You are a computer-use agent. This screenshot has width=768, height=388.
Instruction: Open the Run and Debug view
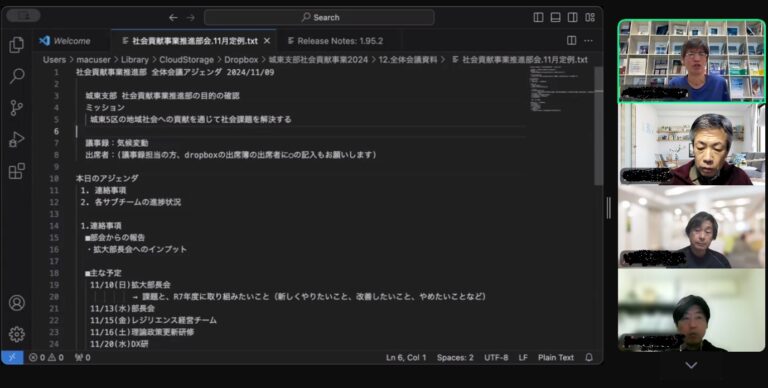[17, 140]
